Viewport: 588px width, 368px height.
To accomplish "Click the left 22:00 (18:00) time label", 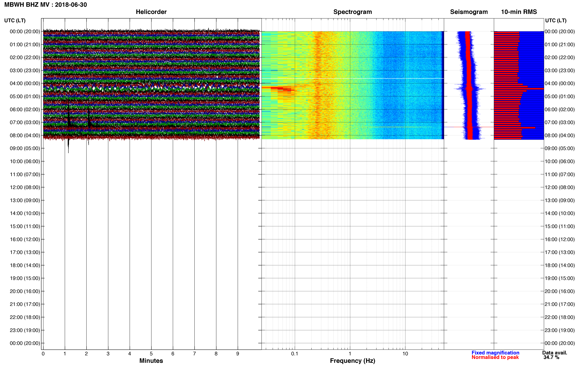I will coord(25,317).
